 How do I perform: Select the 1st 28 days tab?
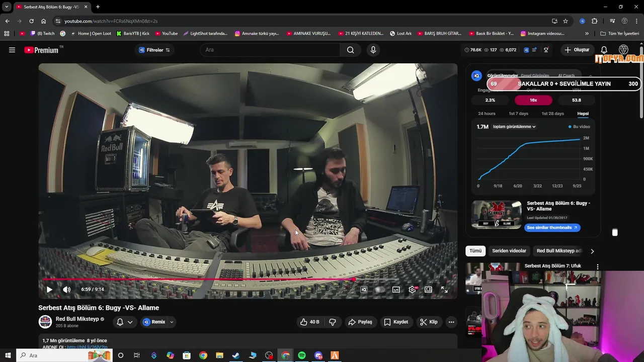552,114
